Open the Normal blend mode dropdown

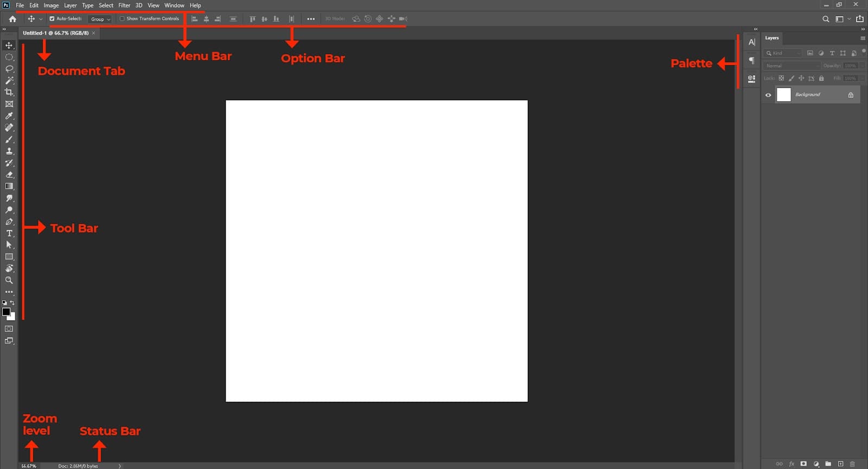(792, 66)
